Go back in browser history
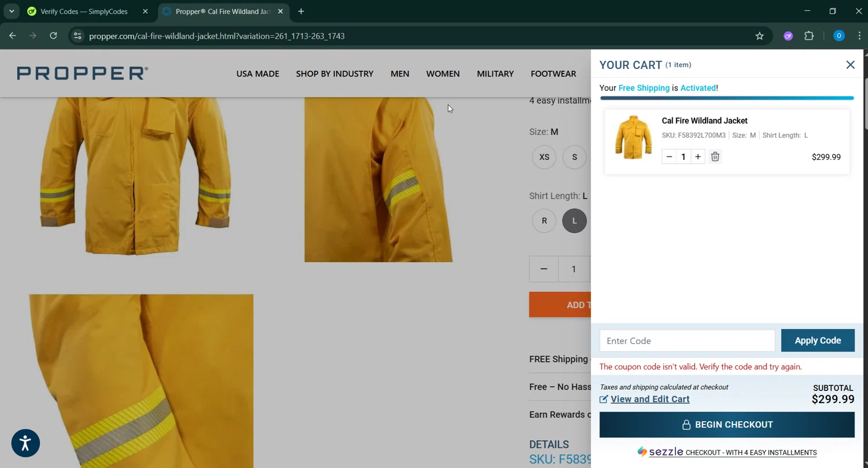 [x=13, y=36]
